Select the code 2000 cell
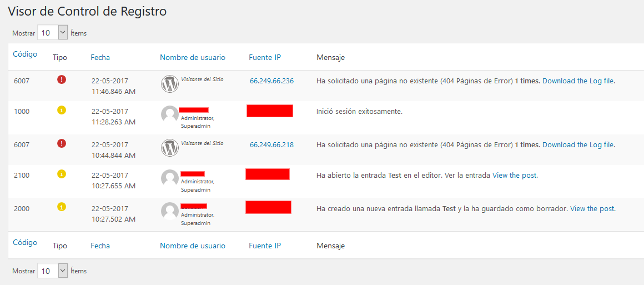 tap(22, 208)
